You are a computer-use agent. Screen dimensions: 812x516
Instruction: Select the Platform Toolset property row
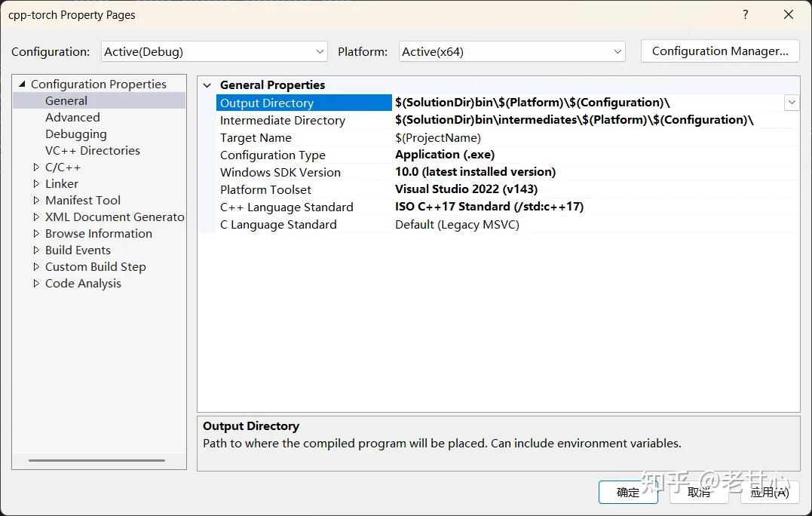(x=265, y=189)
